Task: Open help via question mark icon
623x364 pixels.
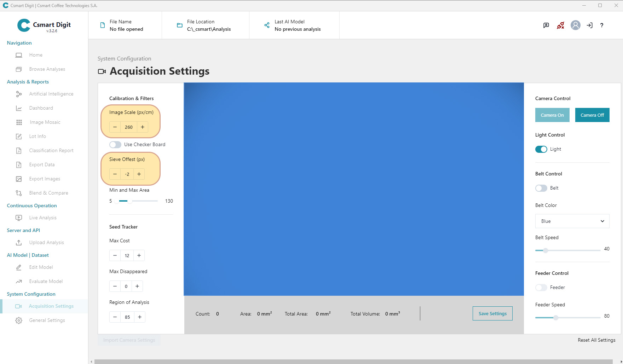Action: point(602,25)
